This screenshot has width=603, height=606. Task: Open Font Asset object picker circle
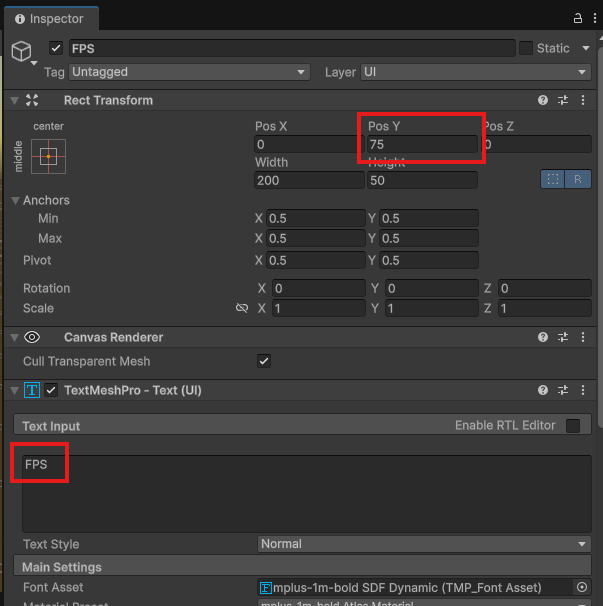coord(582,587)
